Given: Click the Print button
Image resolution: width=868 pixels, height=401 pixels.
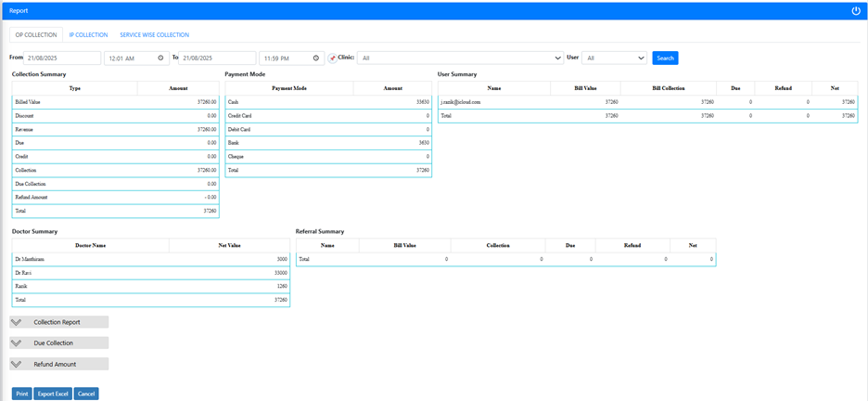Looking at the screenshot, I should 21,394.
